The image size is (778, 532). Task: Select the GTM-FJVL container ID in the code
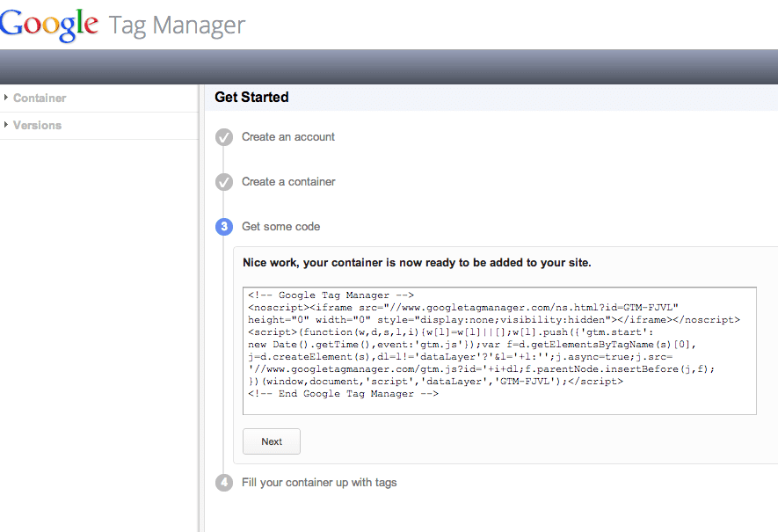tap(650, 306)
